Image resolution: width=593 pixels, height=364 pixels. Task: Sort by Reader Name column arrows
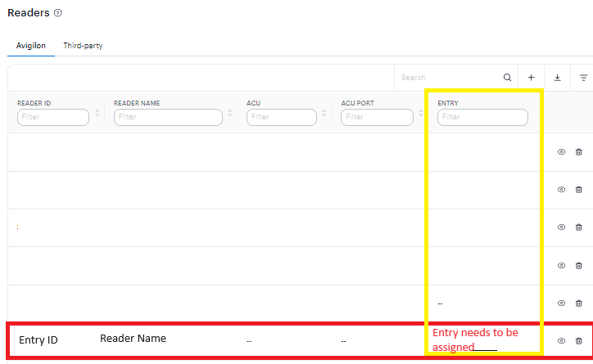(231, 113)
